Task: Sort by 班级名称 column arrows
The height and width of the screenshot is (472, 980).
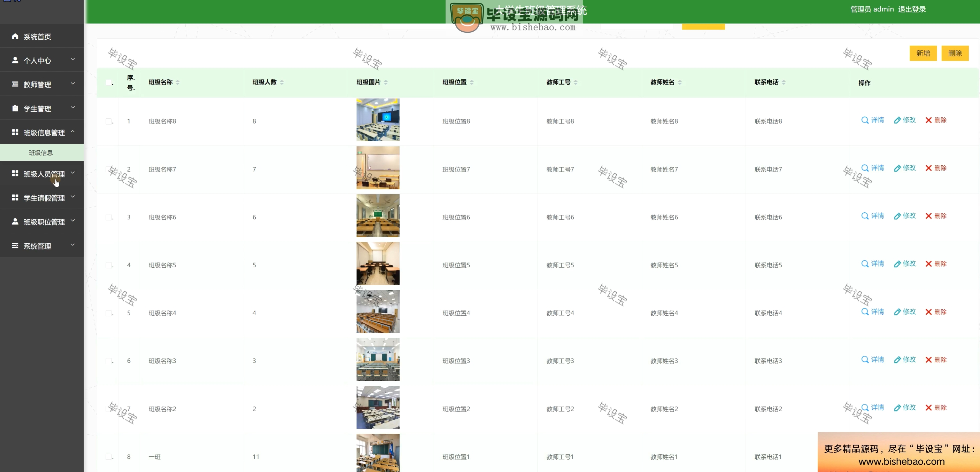Action: tap(178, 82)
